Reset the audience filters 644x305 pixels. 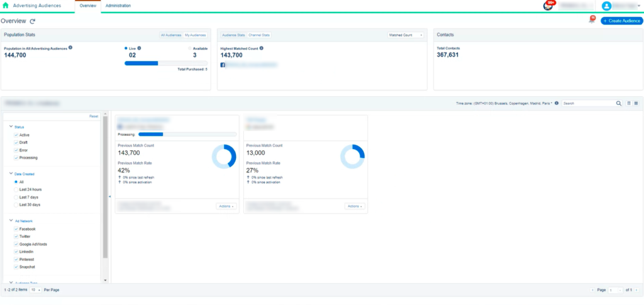tap(93, 116)
